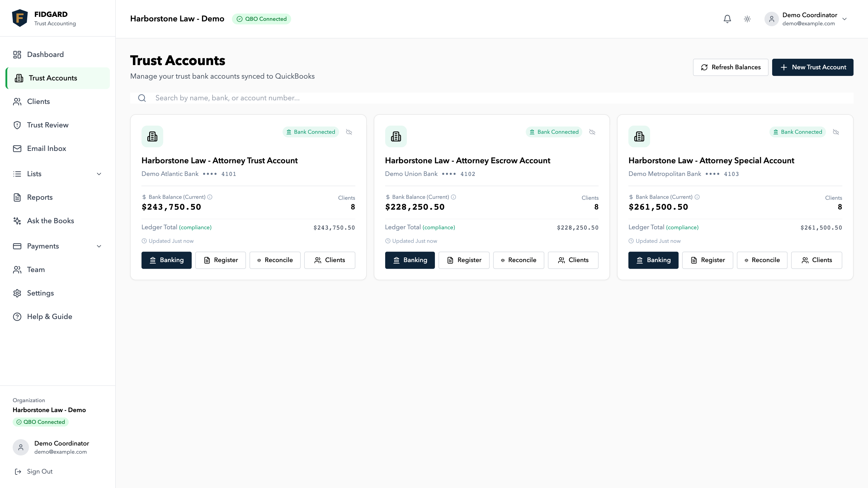Image resolution: width=868 pixels, height=488 pixels.
Task: Click the Refresh Balances button
Action: click(x=731, y=67)
